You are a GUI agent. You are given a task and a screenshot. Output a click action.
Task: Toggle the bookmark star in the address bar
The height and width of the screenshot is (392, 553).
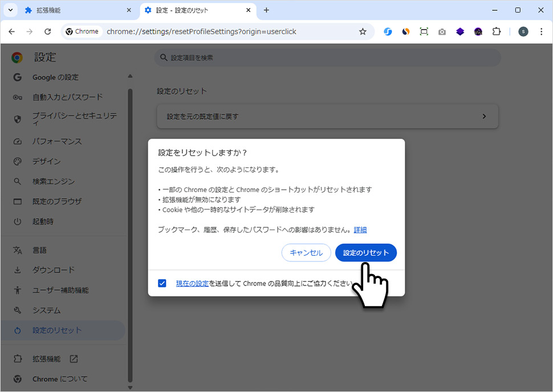point(363,31)
